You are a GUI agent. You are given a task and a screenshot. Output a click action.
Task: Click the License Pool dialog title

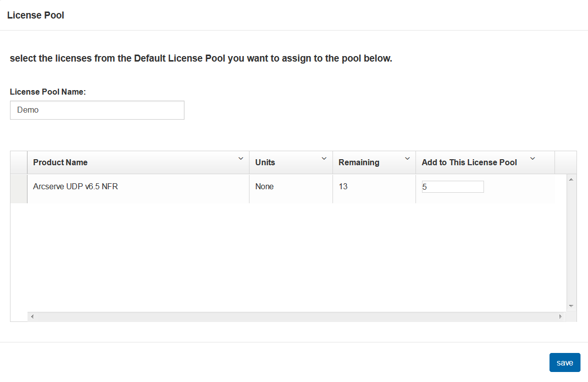point(35,16)
